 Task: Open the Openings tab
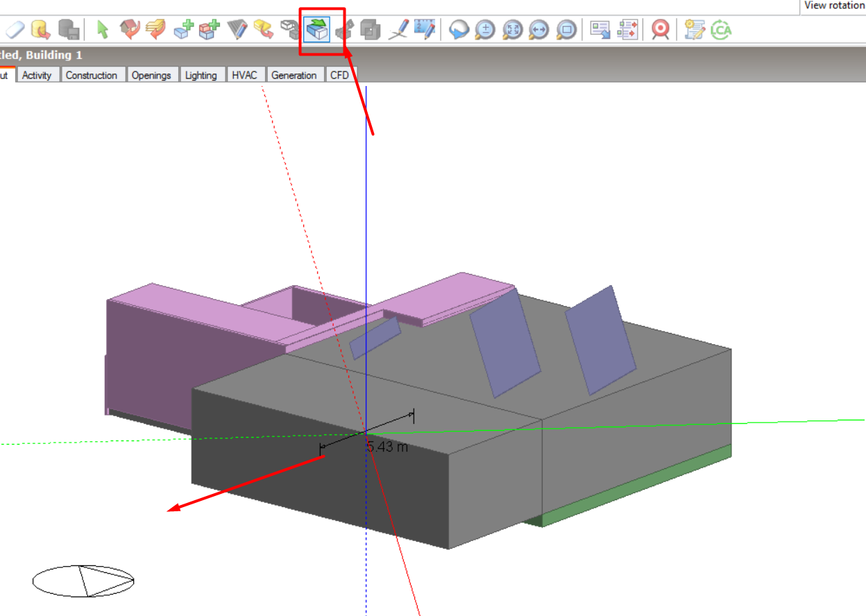(151, 75)
